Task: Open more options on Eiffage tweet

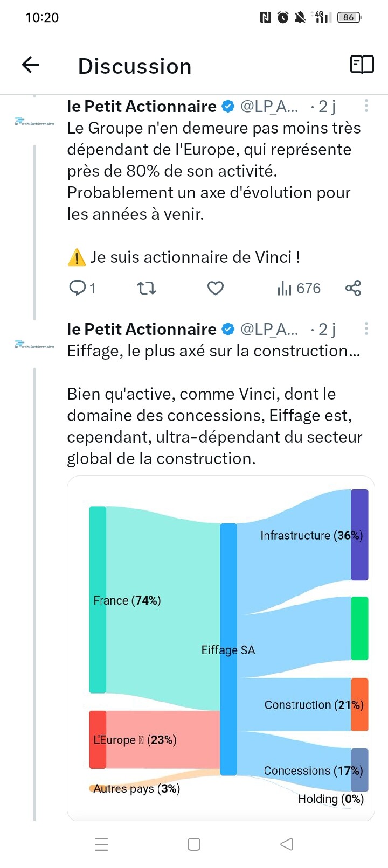Action: coord(366,328)
